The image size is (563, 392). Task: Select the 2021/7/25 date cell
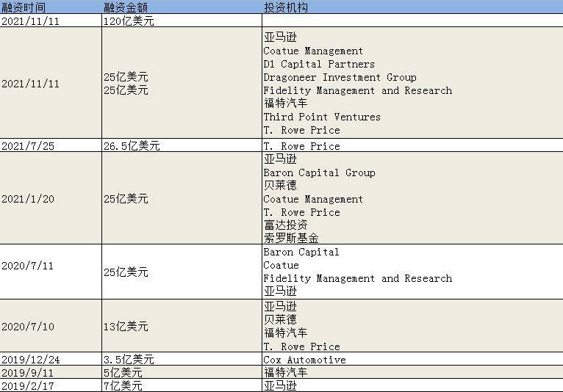pyautogui.click(x=27, y=146)
